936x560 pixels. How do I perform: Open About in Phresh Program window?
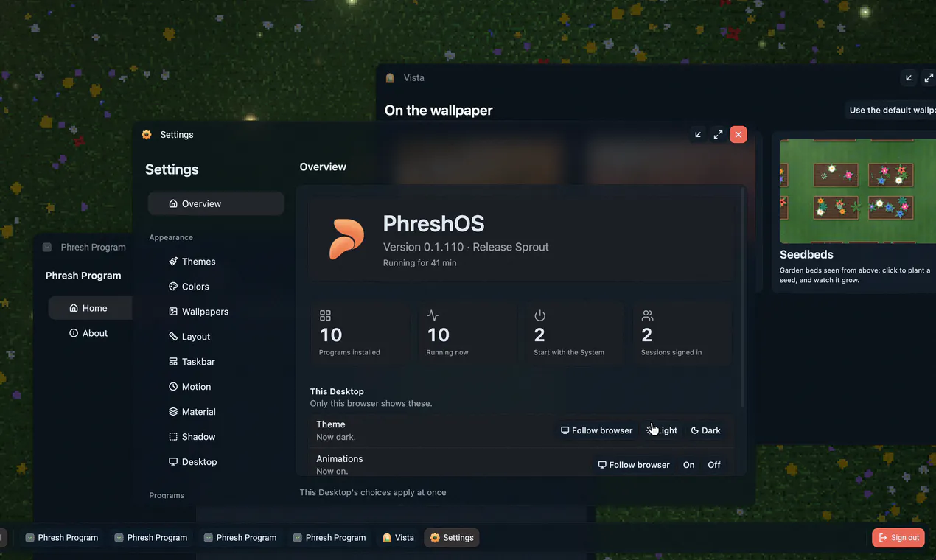(x=90, y=333)
